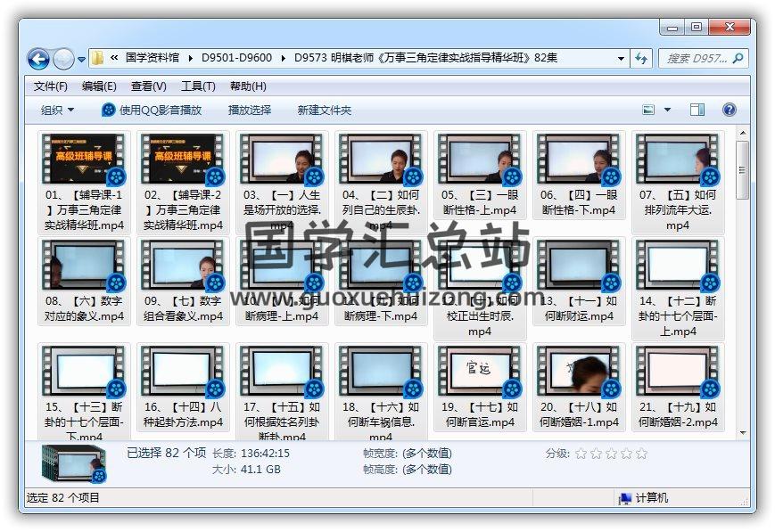Click 大小: 41.1 GB in details pane

246,470
